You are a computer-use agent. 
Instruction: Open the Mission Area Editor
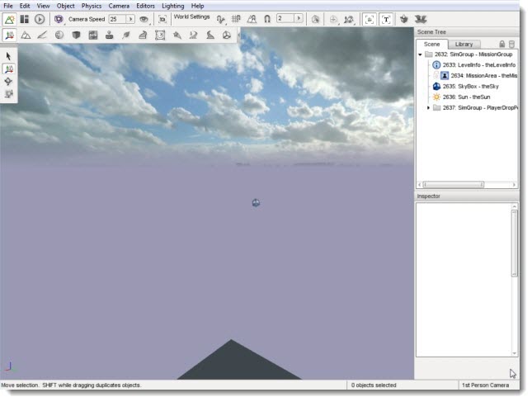(x=160, y=35)
